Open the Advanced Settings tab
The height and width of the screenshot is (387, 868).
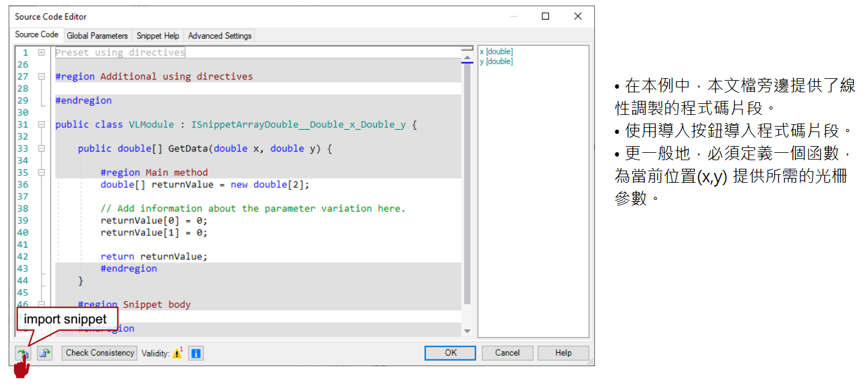click(x=220, y=36)
